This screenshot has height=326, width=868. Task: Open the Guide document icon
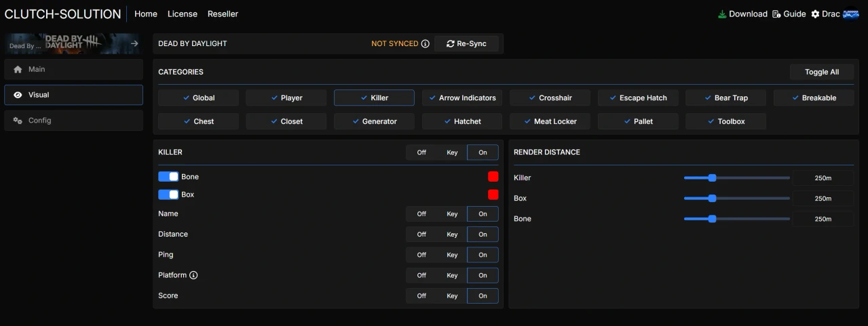(x=776, y=14)
